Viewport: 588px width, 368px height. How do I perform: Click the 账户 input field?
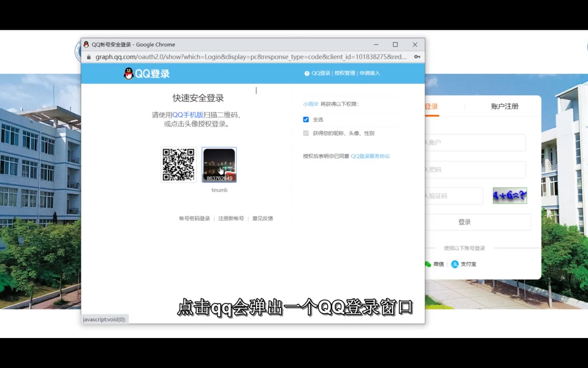coord(475,142)
